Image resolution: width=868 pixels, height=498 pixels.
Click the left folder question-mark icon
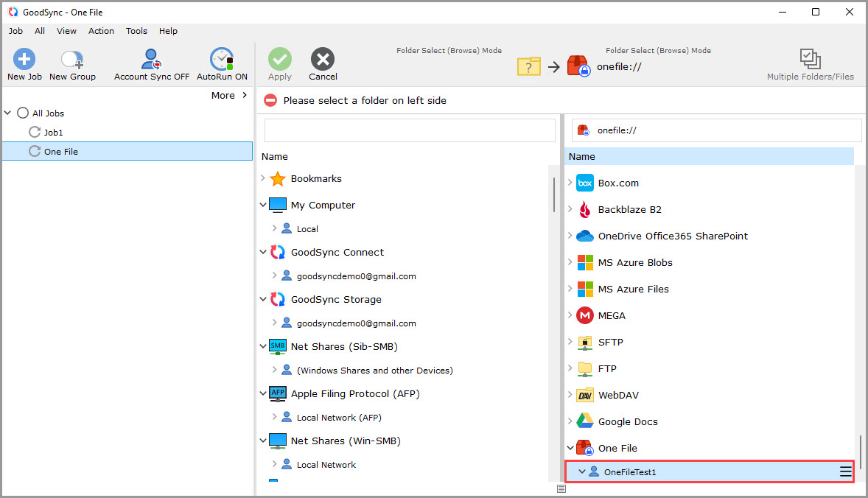click(x=528, y=66)
